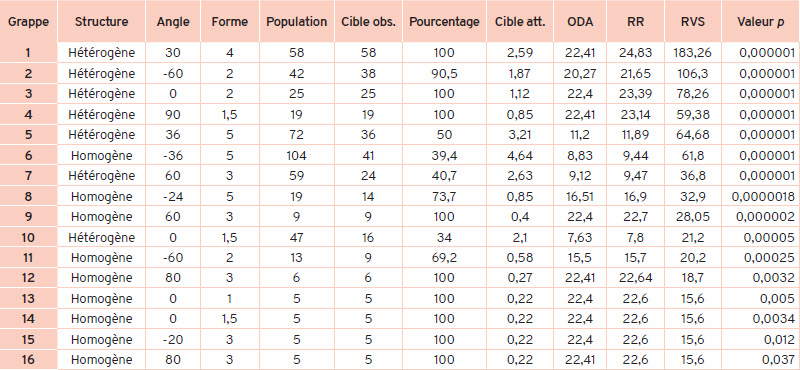Viewport: 800px width, 370px height.
Task: Click grappe number 6 row label
Action: click(29, 156)
